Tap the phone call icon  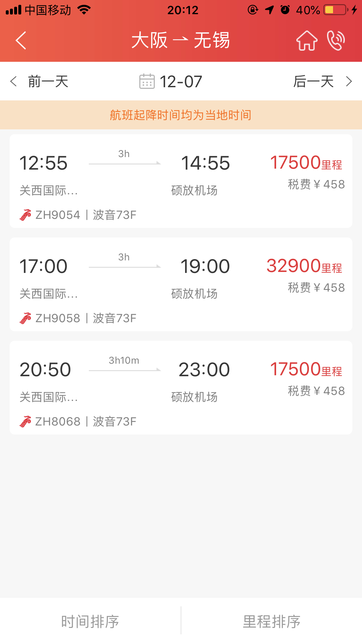[336, 41]
